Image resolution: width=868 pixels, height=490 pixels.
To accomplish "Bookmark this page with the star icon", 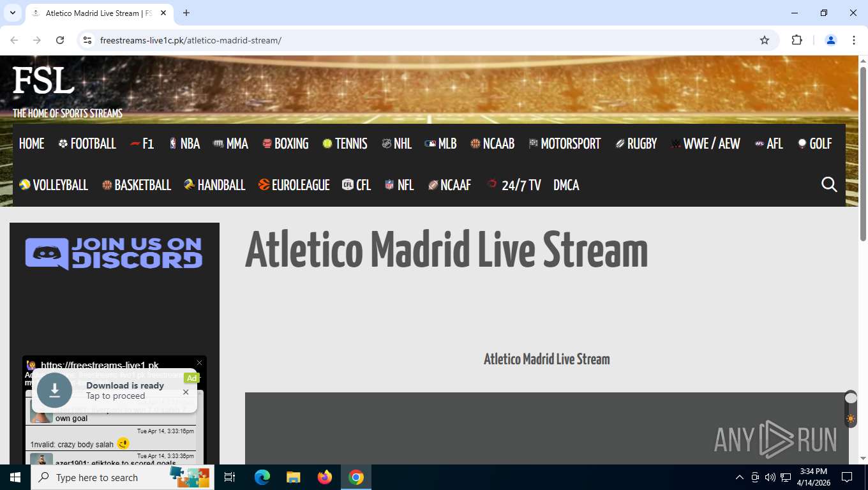I will 765,40.
